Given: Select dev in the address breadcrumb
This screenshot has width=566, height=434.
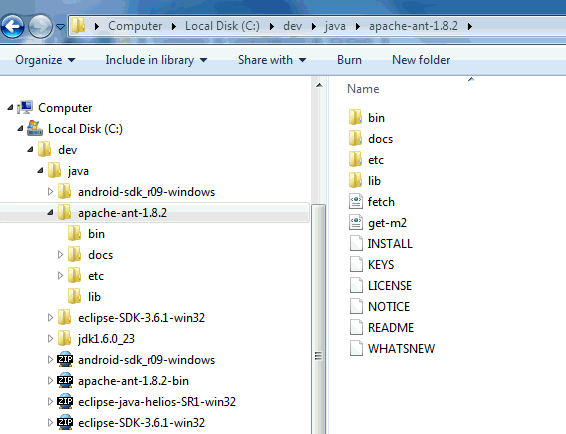Looking at the screenshot, I should click(292, 26).
